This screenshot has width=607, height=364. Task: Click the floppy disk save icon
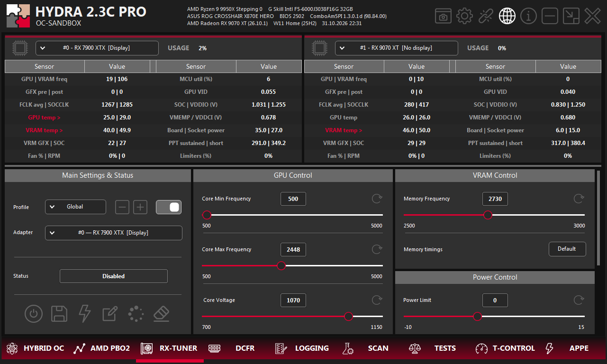tap(59, 313)
